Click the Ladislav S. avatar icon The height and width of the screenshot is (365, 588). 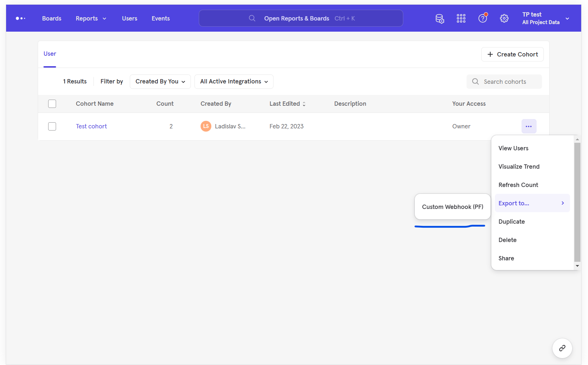(x=206, y=126)
